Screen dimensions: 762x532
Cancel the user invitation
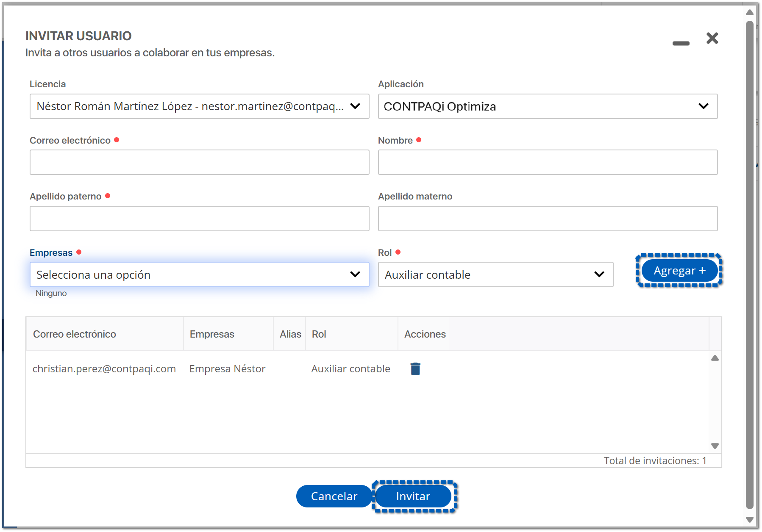334,496
